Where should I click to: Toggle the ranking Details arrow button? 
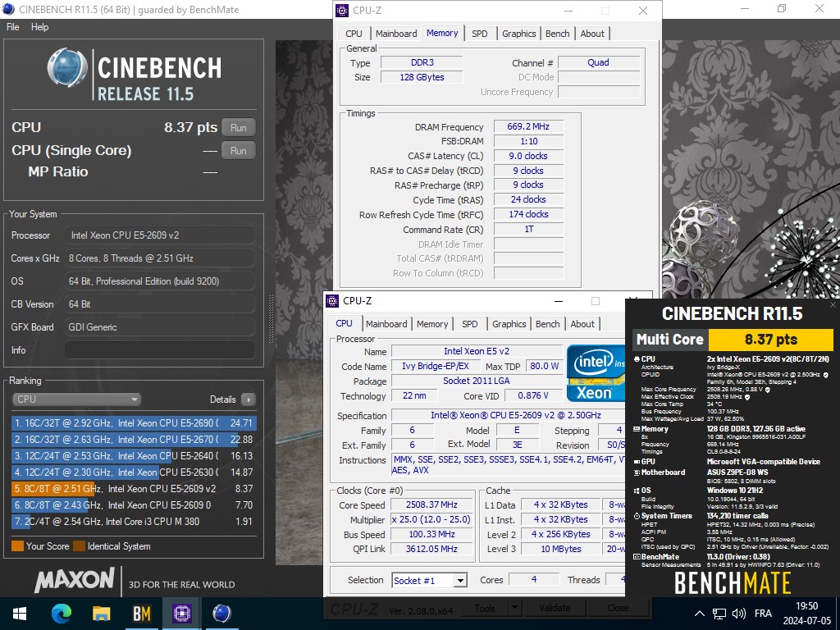point(249,399)
